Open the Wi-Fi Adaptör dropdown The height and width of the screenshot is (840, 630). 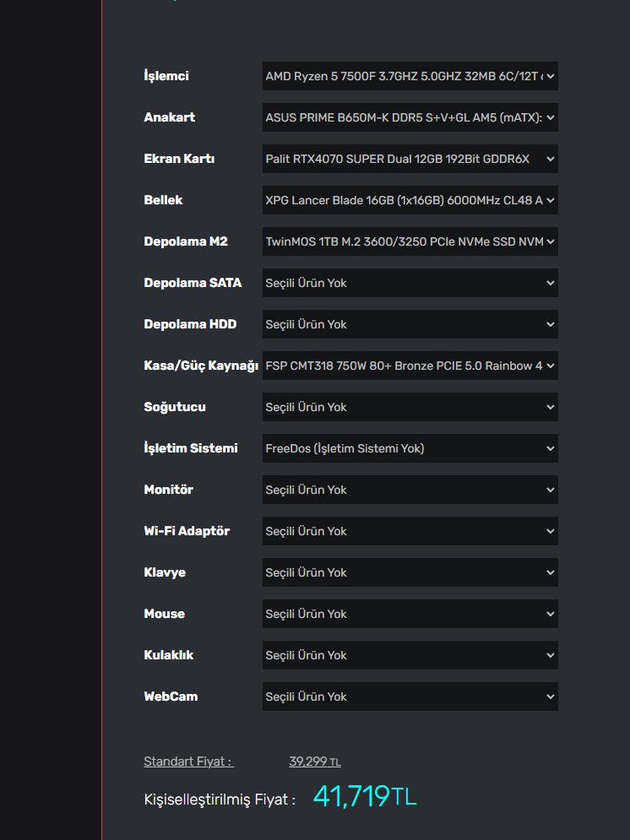tap(410, 531)
